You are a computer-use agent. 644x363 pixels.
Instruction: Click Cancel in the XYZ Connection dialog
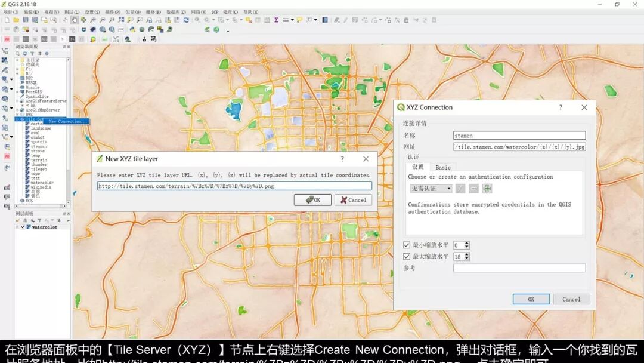click(x=571, y=299)
